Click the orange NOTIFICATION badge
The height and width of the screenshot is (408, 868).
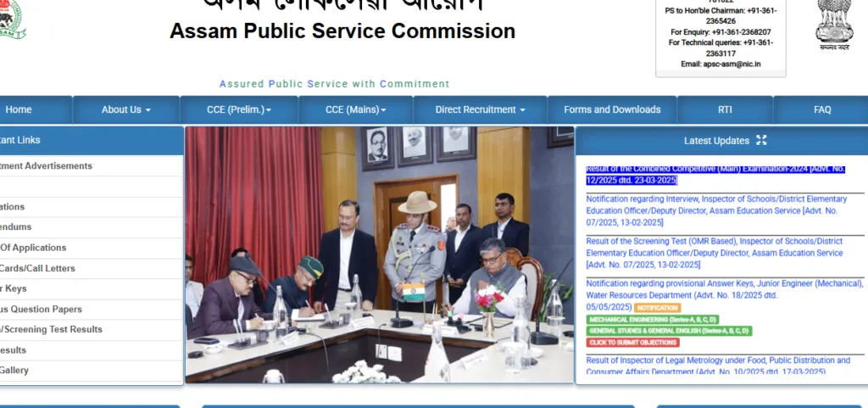pos(658,308)
